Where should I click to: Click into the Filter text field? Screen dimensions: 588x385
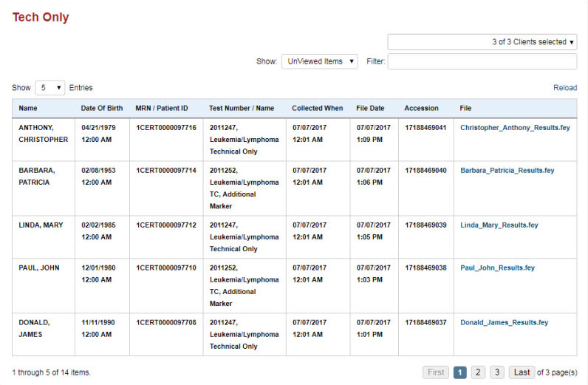point(482,61)
